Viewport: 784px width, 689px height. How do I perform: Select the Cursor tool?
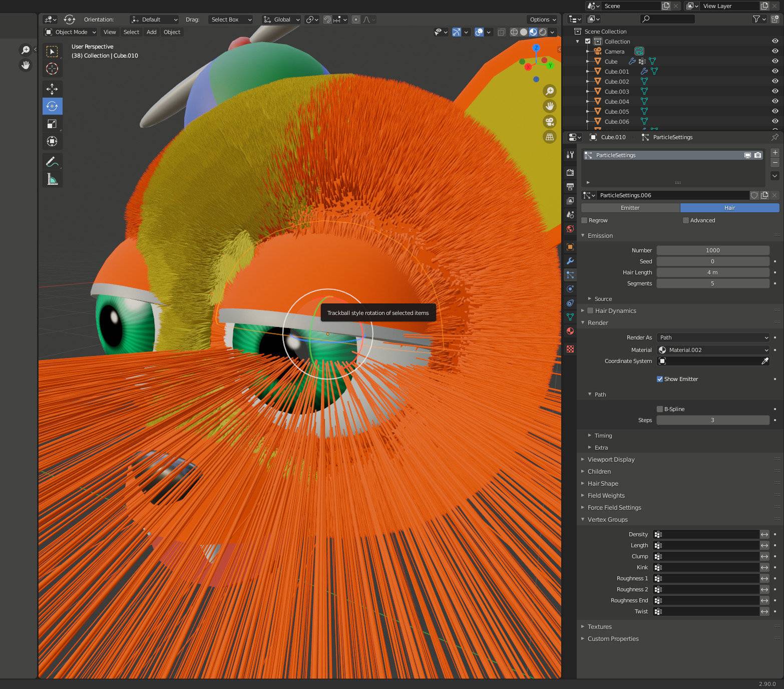52,69
